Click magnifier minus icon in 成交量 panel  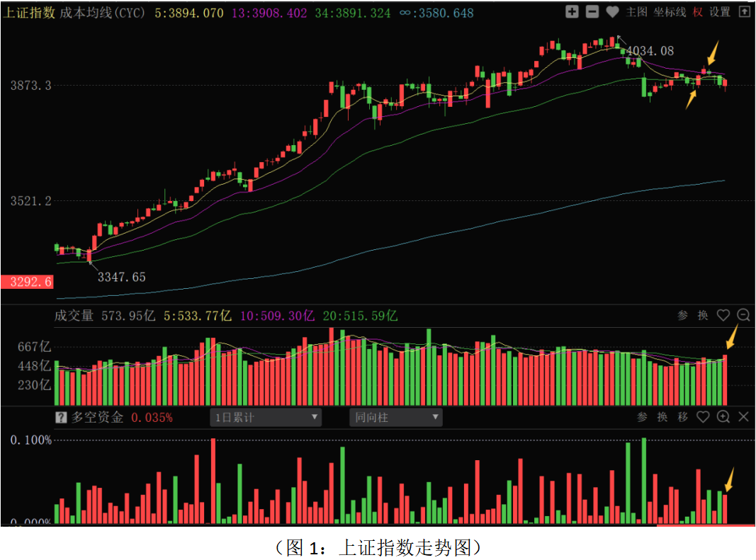[743, 316]
